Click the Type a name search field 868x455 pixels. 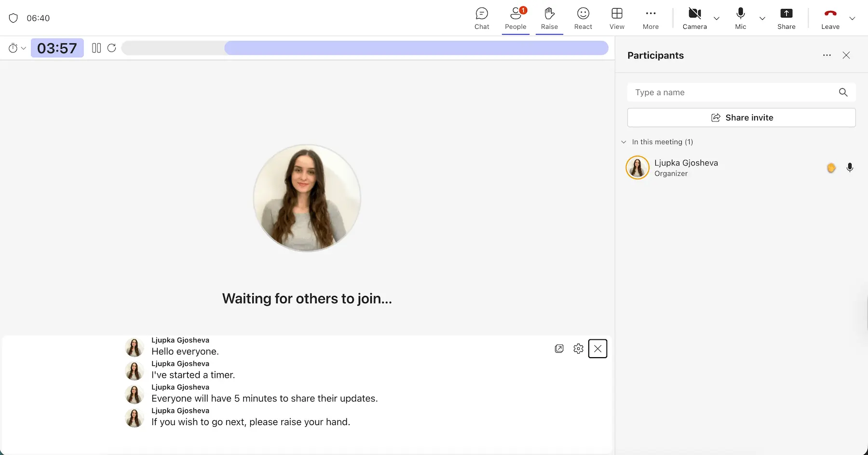[733, 93]
